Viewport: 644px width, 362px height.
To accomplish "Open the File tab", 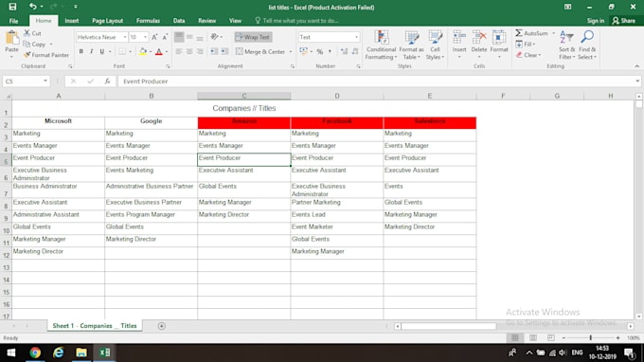I will click(x=13, y=21).
